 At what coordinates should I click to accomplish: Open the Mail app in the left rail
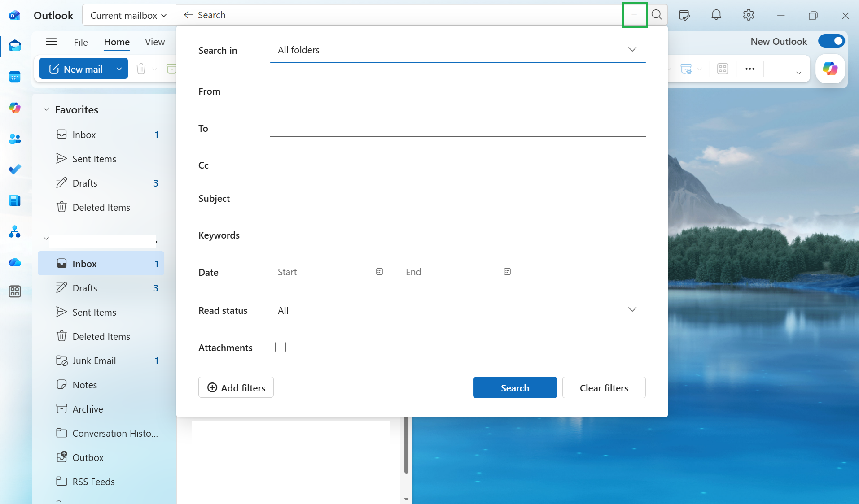click(x=15, y=45)
